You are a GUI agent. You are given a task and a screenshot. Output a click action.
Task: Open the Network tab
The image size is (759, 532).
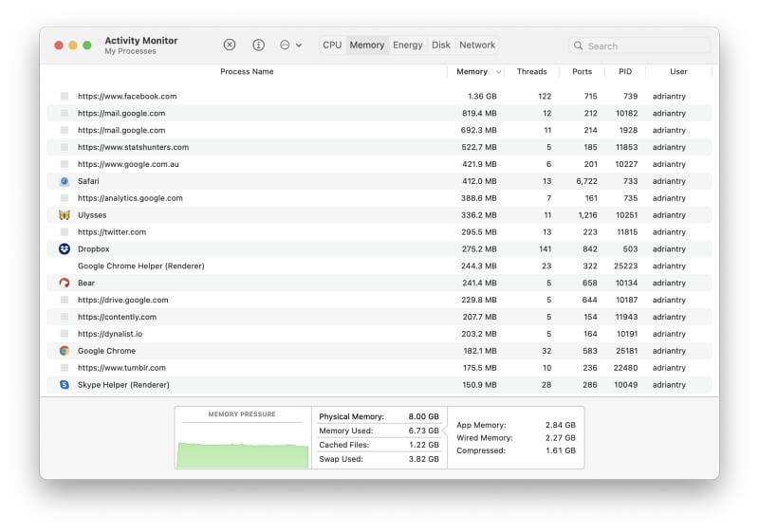477,45
